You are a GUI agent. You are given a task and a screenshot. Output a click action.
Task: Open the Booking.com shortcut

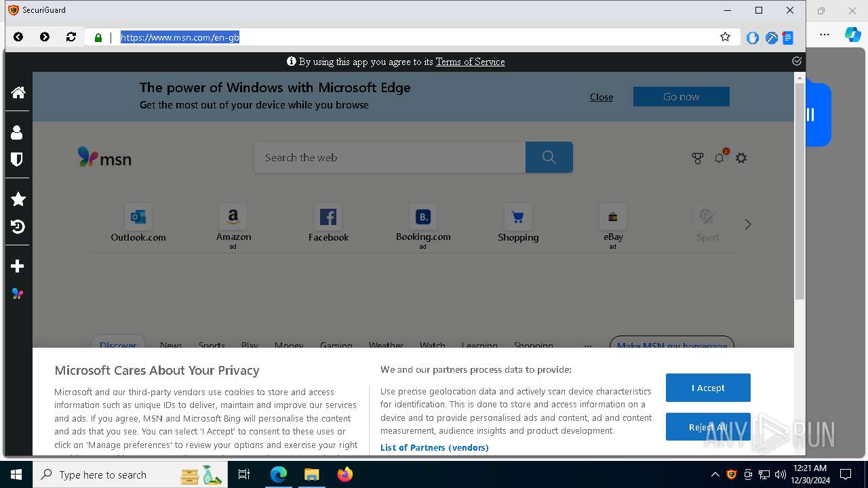tap(423, 226)
